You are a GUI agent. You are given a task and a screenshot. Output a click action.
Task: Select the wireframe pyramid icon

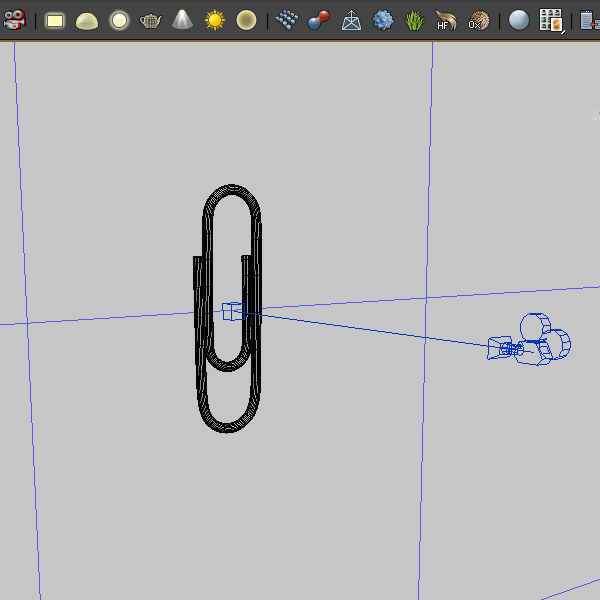(351, 20)
